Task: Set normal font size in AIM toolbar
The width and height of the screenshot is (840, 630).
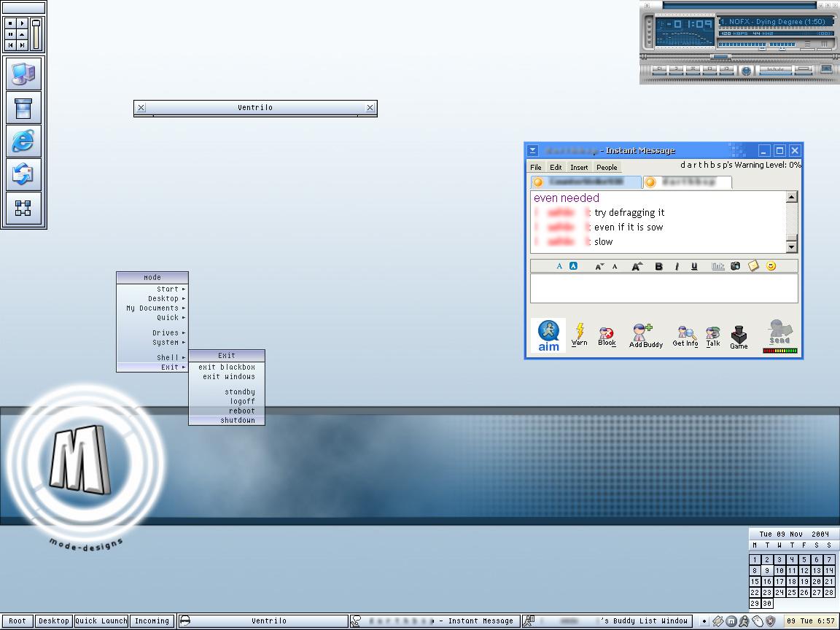Action: pos(615,266)
